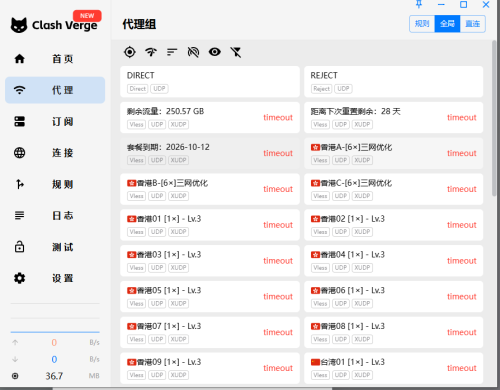The width and height of the screenshot is (500, 390).
Task: Select the 台湾01 [1×] - Lv.3 node
Action: click(394, 368)
